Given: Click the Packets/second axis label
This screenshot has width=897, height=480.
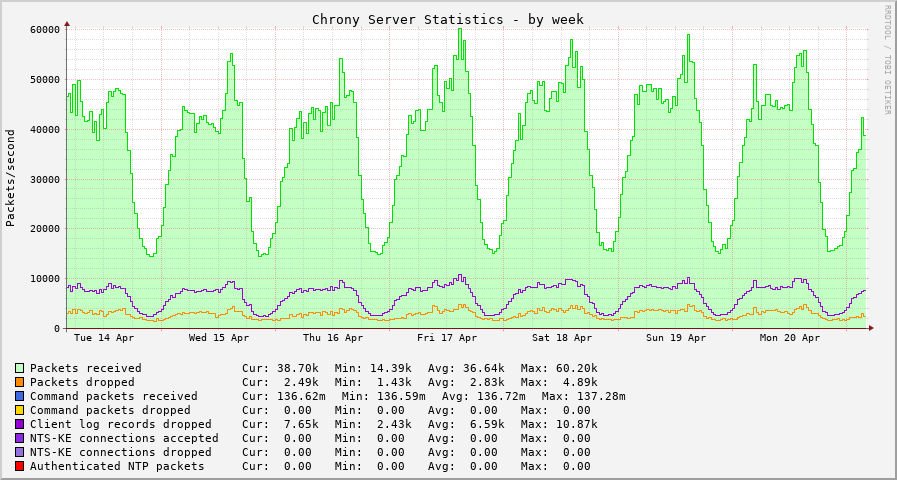Looking at the screenshot, I should pyautogui.click(x=10, y=178).
